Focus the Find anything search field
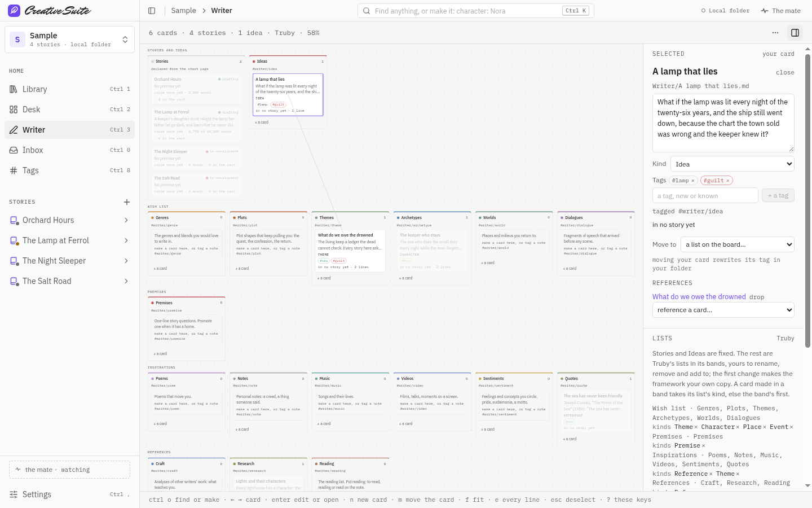The height and width of the screenshot is (508, 812). pyautogui.click(x=475, y=11)
